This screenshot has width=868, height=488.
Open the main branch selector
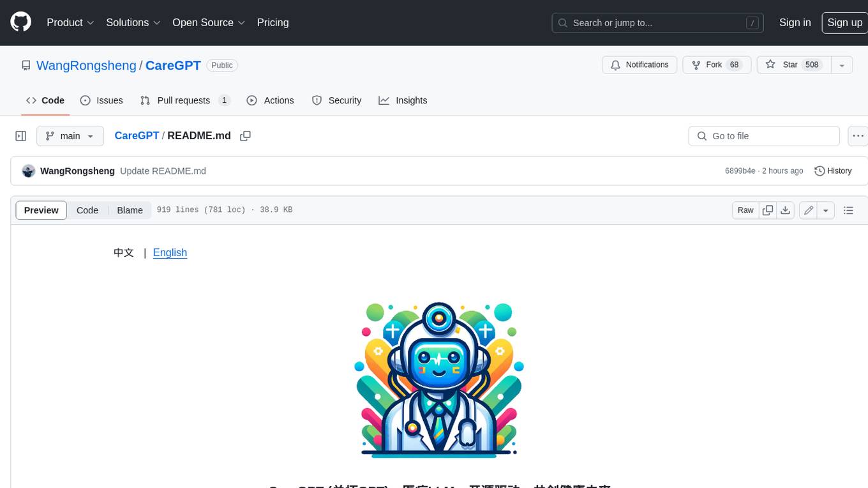pos(70,136)
